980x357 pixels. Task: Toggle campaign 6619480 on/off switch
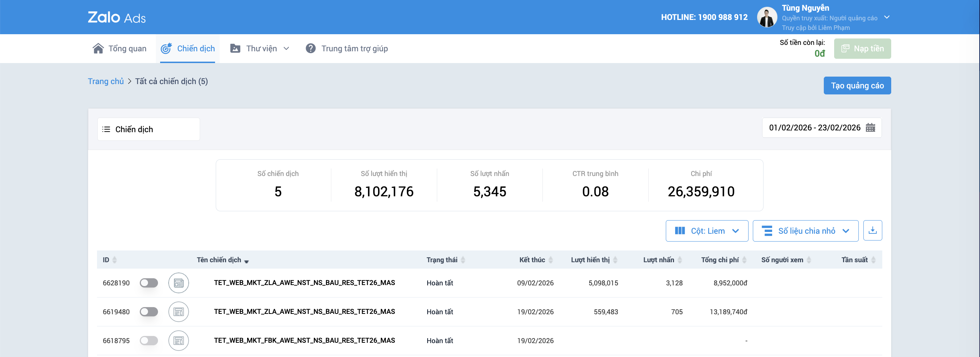coord(149,312)
